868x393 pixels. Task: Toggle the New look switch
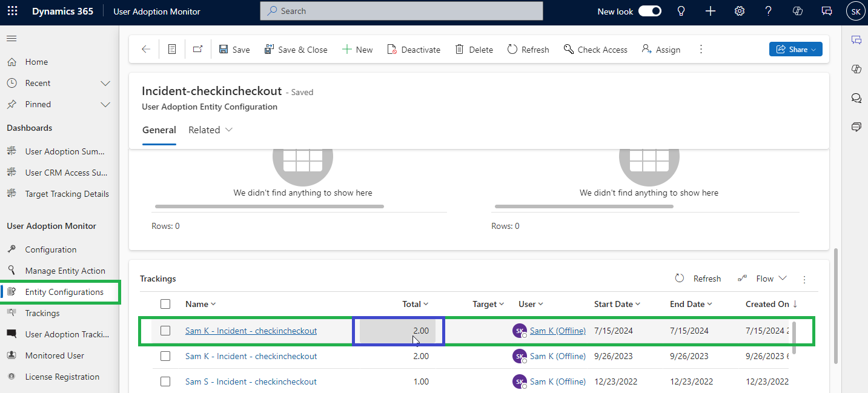[649, 12]
